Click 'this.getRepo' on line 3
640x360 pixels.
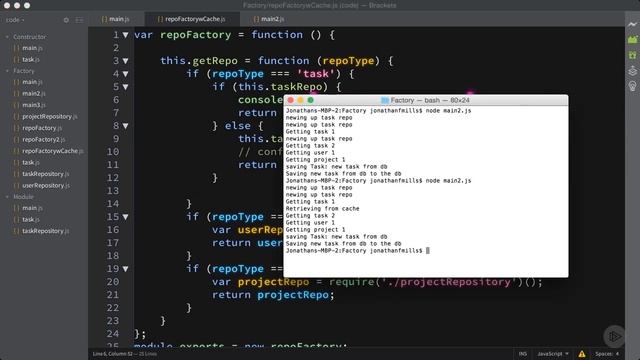point(199,61)
